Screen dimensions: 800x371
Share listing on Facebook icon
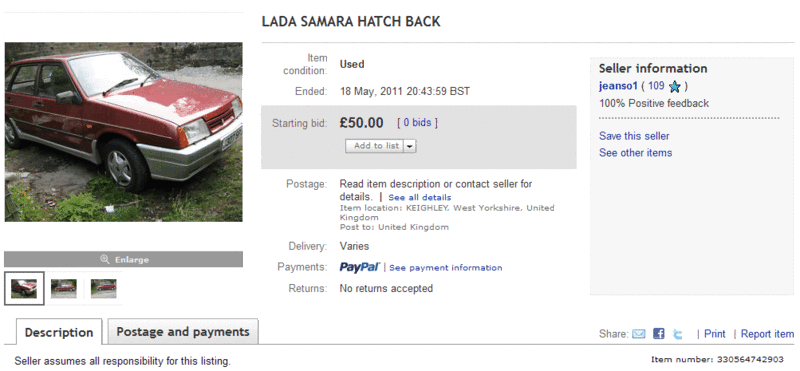(x=659, y=334)
